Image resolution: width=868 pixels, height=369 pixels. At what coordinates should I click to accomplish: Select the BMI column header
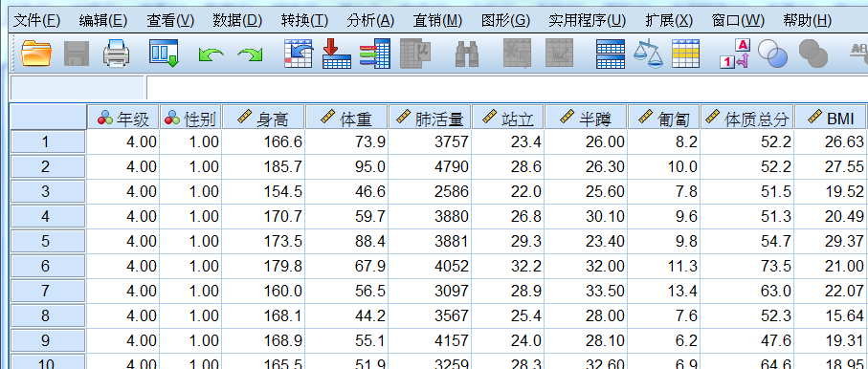[x=831, y=118]
